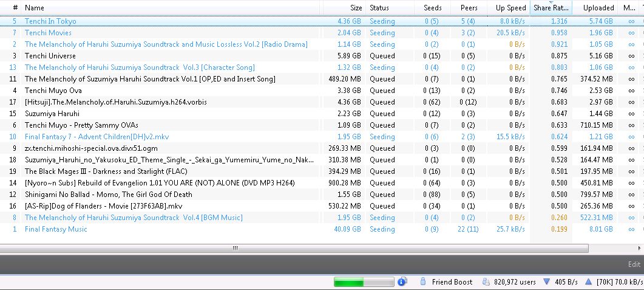Click the green progress bar in status bar
644x290 pixels.
tap(364, 281)
